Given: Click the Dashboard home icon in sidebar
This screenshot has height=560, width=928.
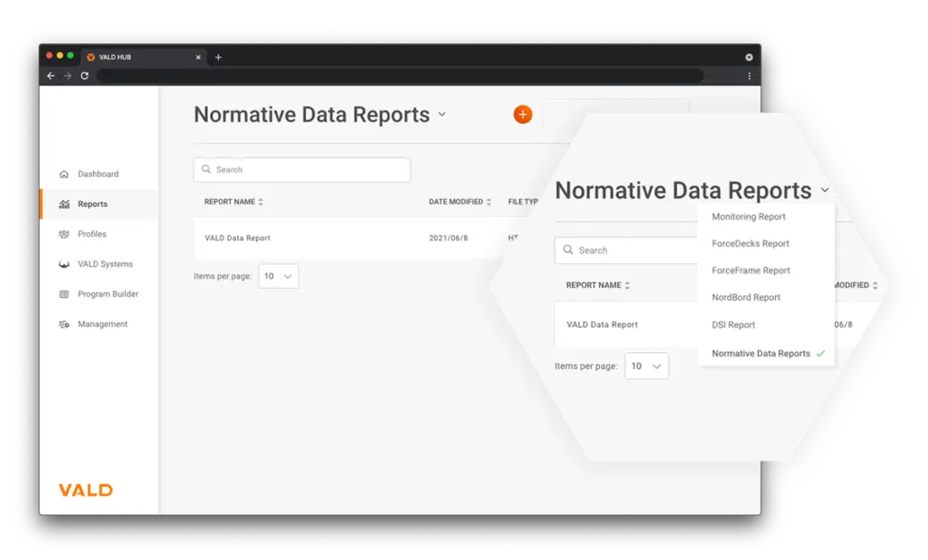Looking at the screenshot, I should tap(64, 175).
